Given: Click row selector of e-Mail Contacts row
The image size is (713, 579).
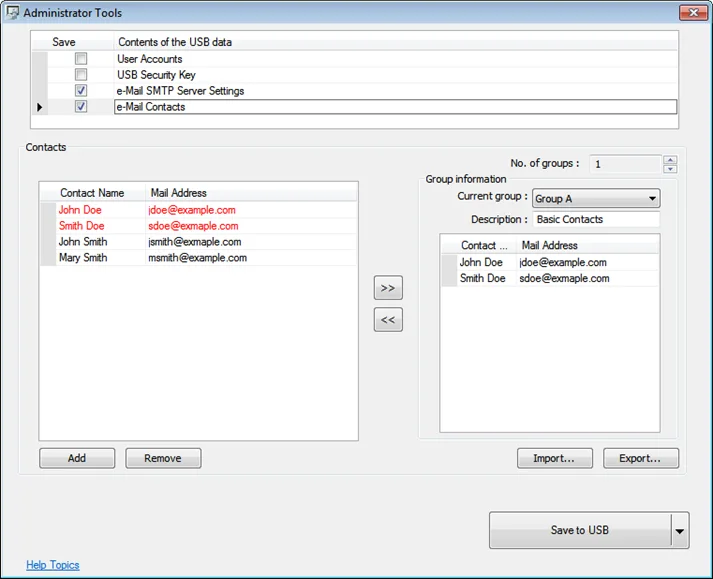Looking at the screenshot, I should [40, 107].
